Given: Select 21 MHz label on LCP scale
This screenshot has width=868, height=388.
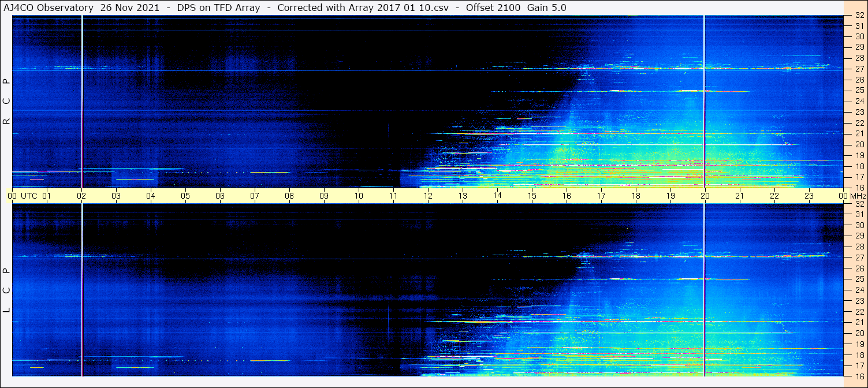Looking at the screenshot, I should click(x=859, y=322).
